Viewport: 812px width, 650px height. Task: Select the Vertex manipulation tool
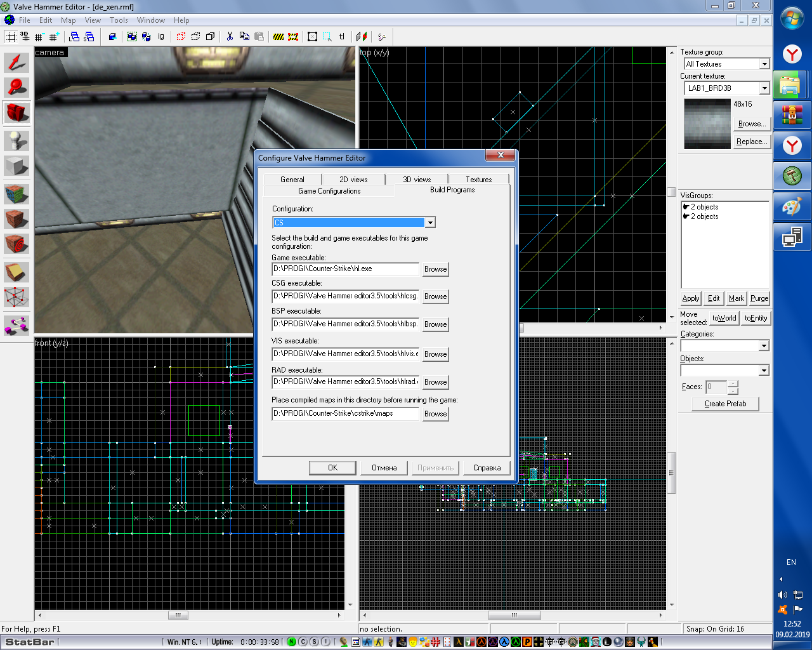16,297
